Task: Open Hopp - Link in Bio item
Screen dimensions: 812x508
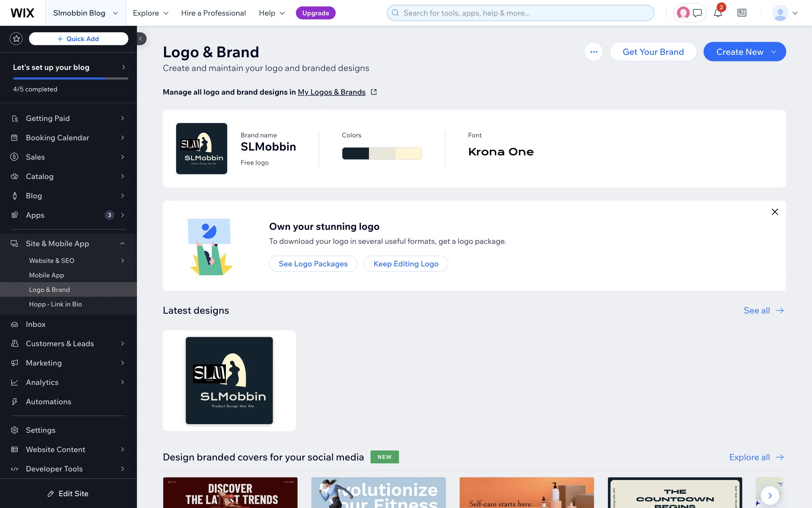Action: [x=55, y=304]
